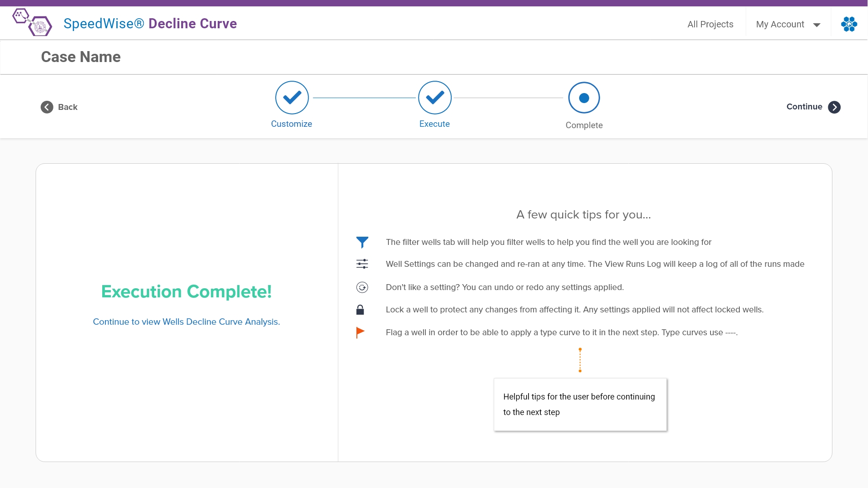Image resolution: width=868 pixels, height=488 pixels.
Task: Click the Continue arrow circle icon
Action: coord(834,107)
